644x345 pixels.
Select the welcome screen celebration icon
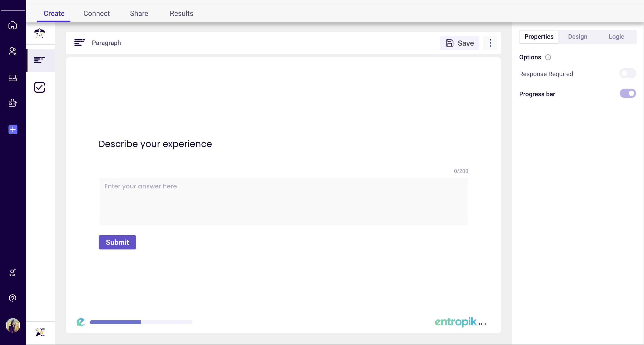[40, 33]
